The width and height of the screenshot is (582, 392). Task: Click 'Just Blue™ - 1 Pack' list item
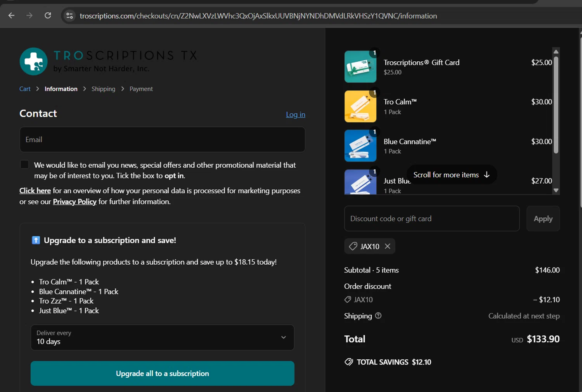69,310
